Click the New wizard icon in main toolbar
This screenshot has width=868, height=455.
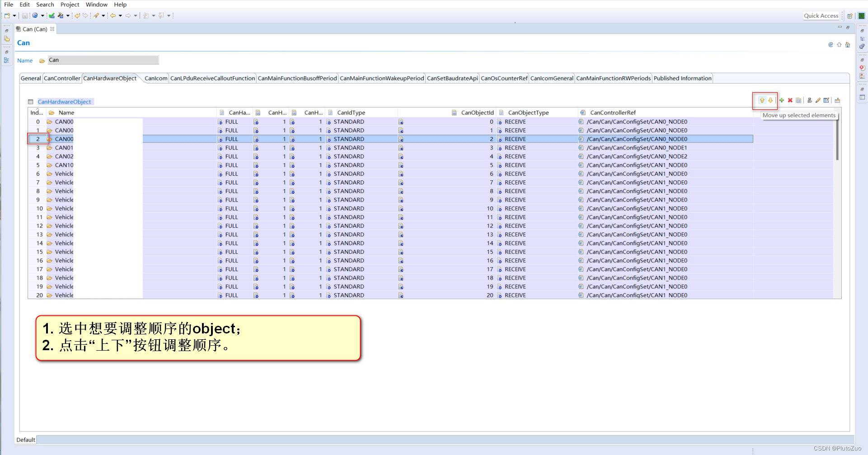(x=7, y=15)
